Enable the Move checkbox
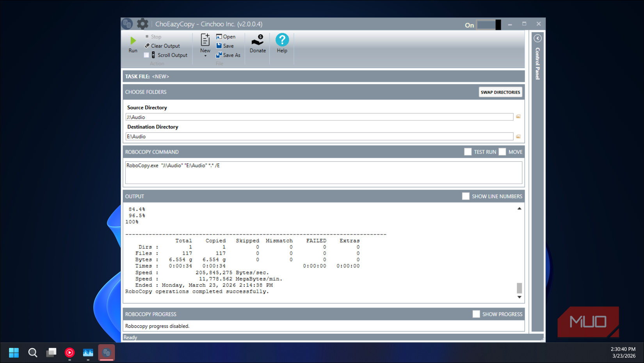Screen dimensions: 644x363 [x=502, y=152]
